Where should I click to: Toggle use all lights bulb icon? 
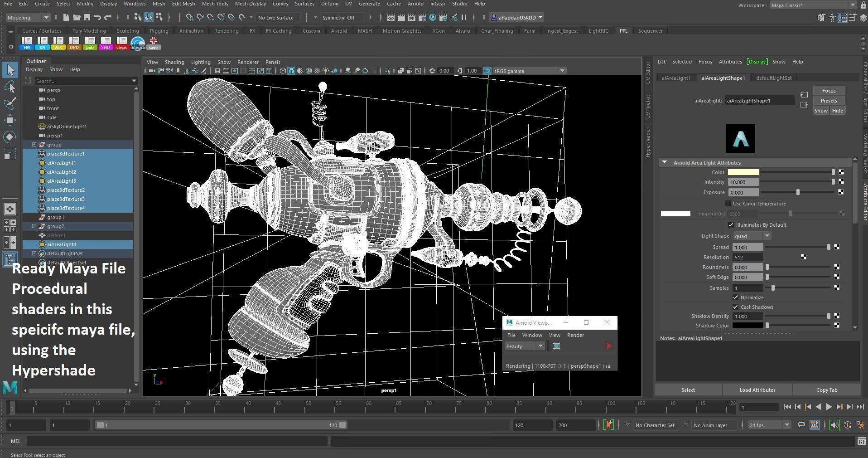coord(326,71)
